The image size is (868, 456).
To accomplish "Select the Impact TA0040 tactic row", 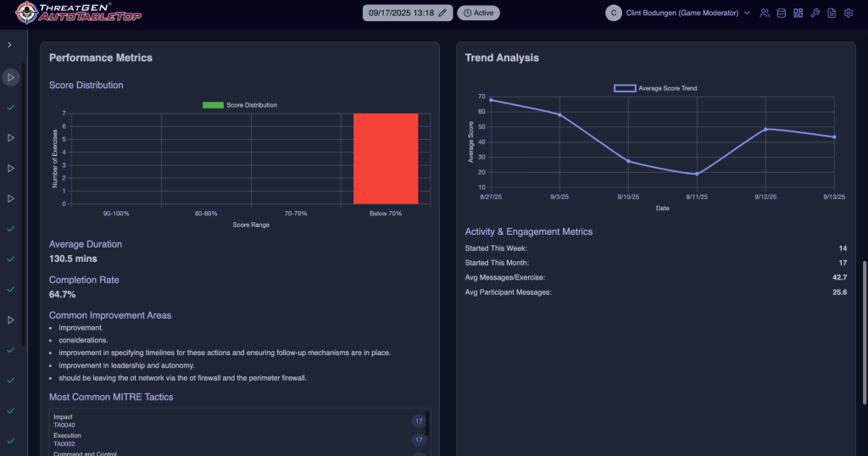I will click(x=237, y=421).
